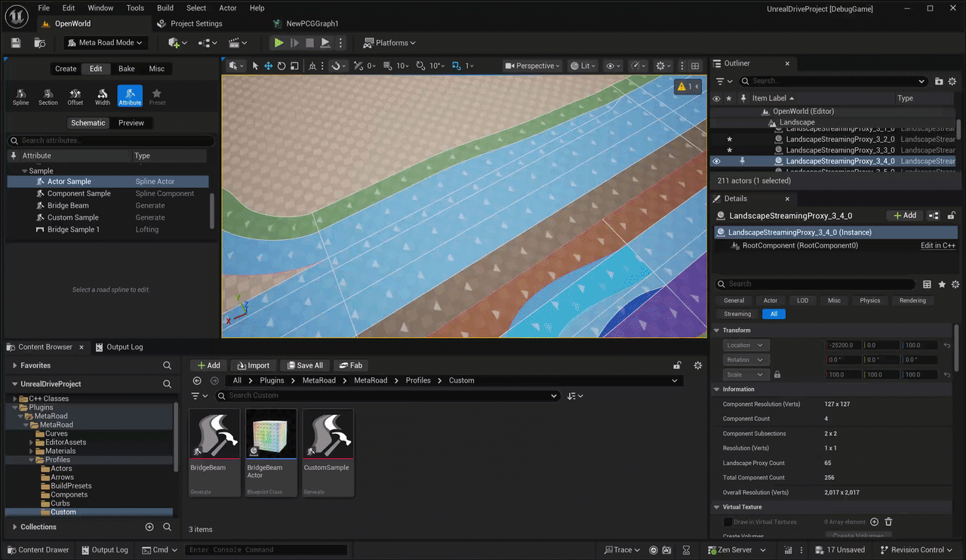This screenshot has height=560, width=966.
Task: Open the Platforms dropdown
Action: coord(389,43)
